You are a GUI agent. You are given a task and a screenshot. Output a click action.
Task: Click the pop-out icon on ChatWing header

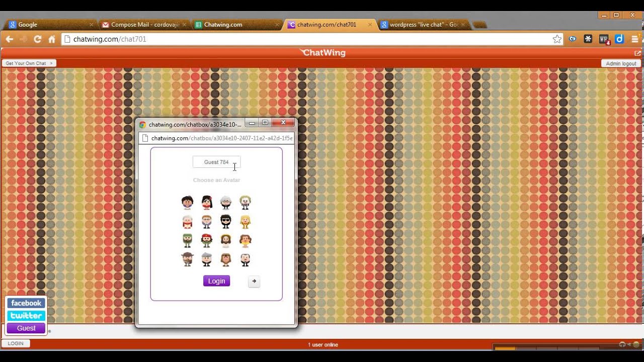coord(637,53)
